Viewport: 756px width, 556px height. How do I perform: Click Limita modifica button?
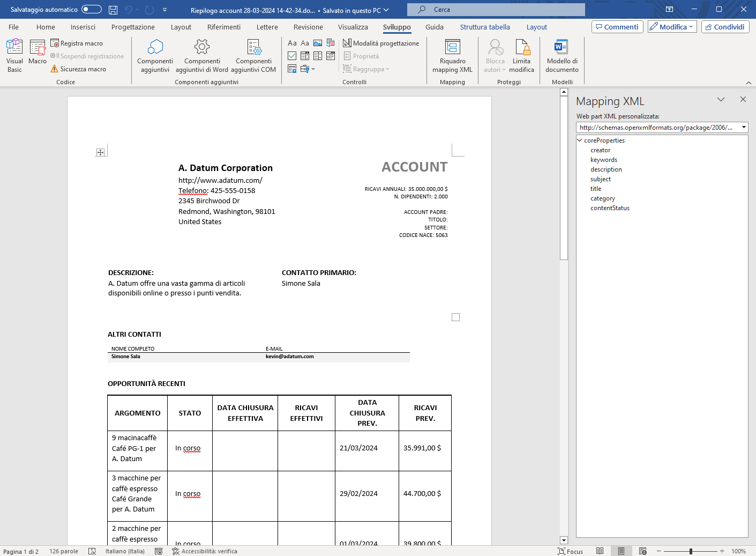pos(521,56)
